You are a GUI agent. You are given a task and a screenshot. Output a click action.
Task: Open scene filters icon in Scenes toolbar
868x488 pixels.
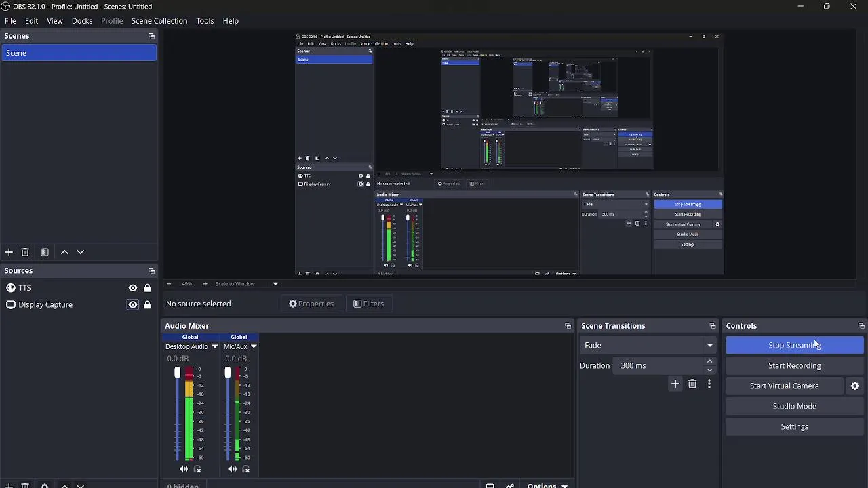[45, 252]
